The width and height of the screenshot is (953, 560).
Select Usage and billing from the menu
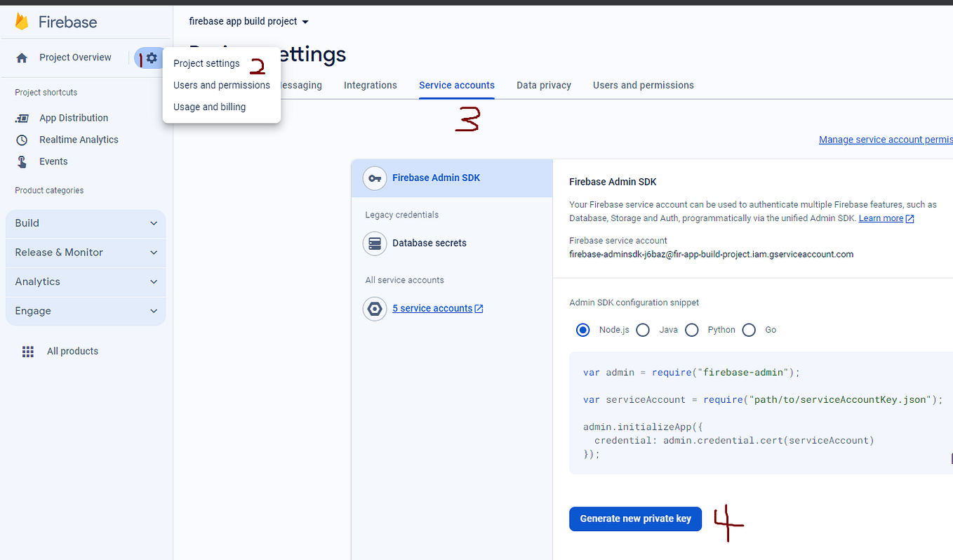click(209, 107)
